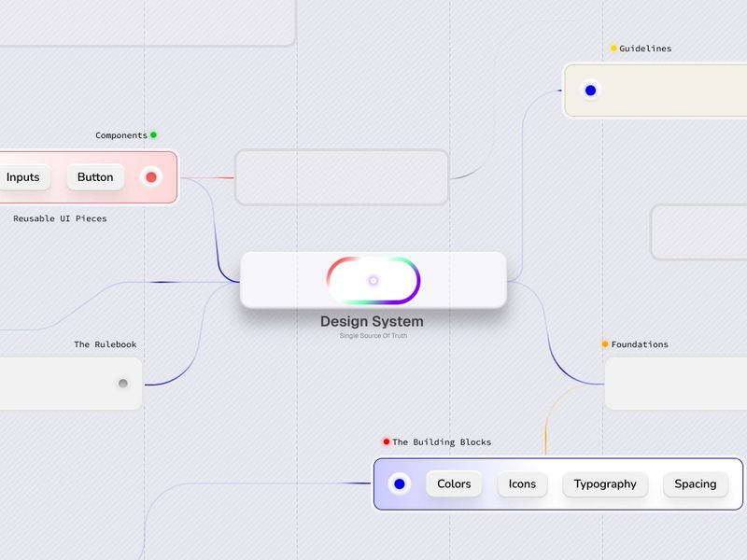This screenshot has width=747, height=560.
Task: Expand the empty node above Design System
Action: [342, 177]
